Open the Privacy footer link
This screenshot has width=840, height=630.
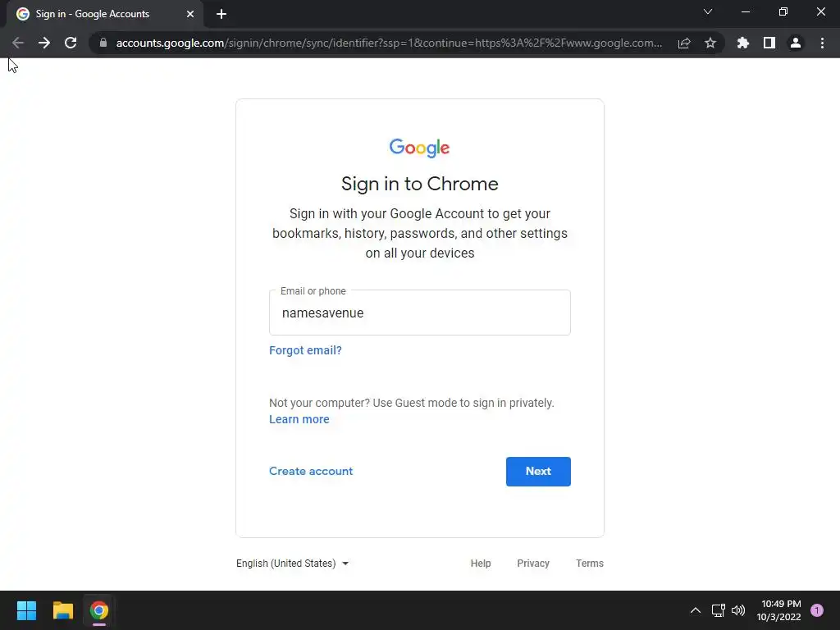coord(533,564)
